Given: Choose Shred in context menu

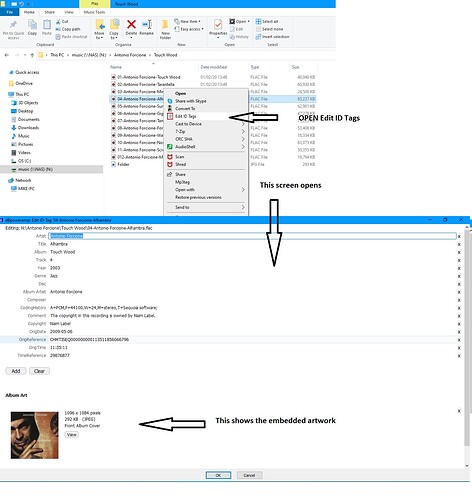Looking at the screenshot, I should click(x=181, y=164).
